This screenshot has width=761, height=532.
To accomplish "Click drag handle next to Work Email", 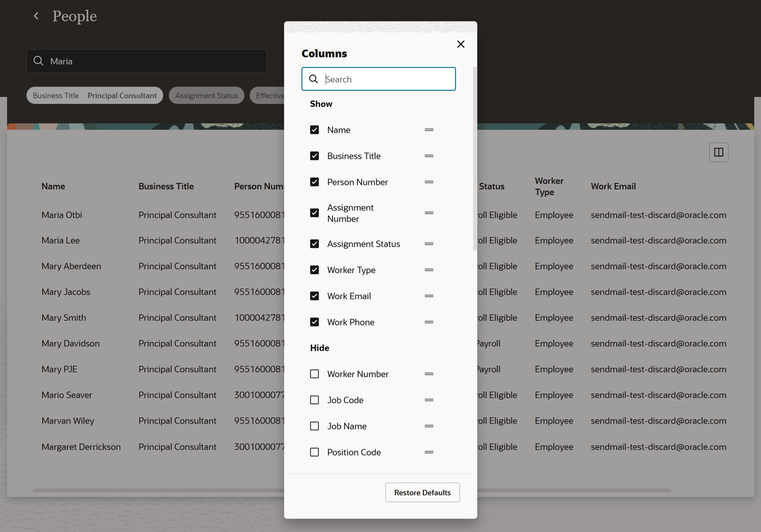I will (429, 296).
